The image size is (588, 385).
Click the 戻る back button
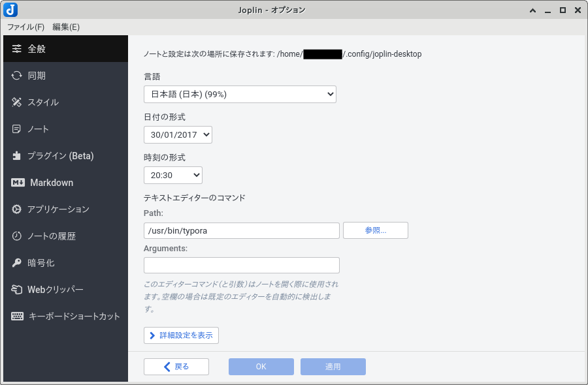tap(176, 367)
